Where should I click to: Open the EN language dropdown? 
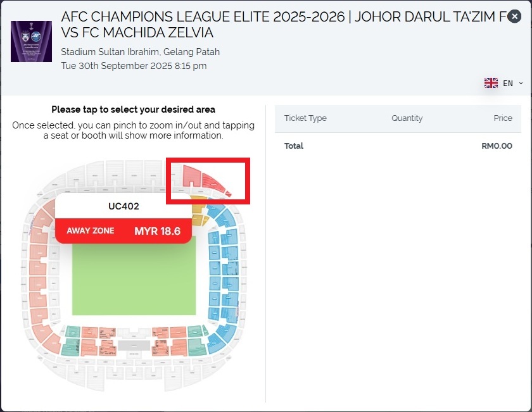pyautogui.click(x=504, y=83)
